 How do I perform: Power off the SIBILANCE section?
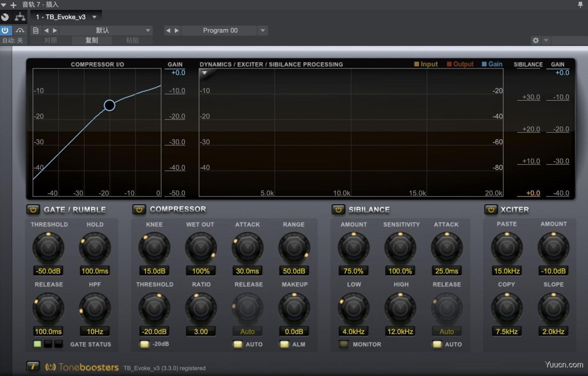click(338, 210)
